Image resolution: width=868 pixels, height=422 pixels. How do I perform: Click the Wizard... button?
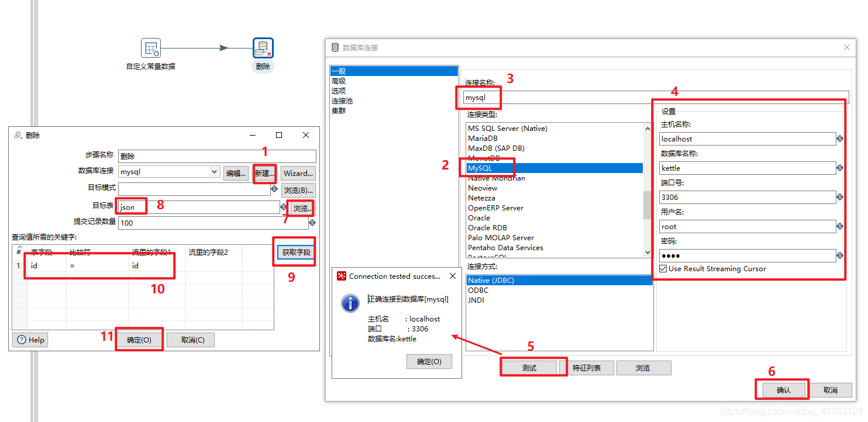298,173
